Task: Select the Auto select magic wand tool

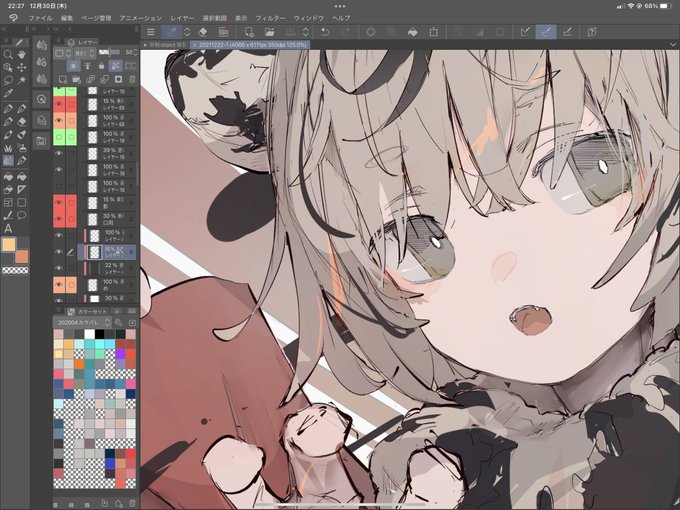Action: tap(21, 80)
